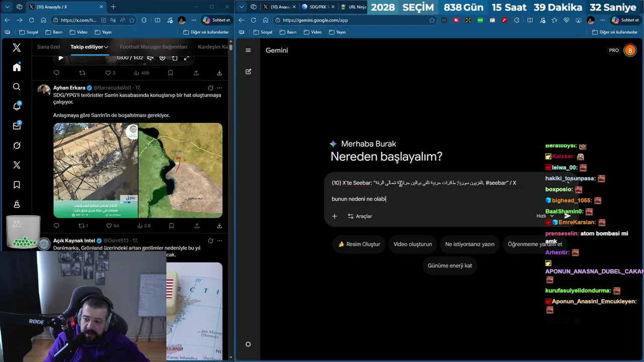The height and width of the screenshot is (362, 644).
Task: Open Grok icon in X sidebar
Action: [x=17, y=145]
